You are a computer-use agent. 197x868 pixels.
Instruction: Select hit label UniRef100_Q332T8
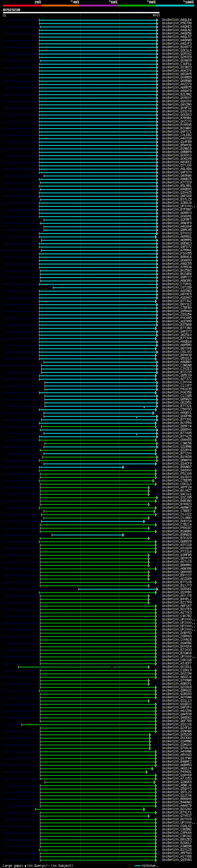click(x=177, y=111)
